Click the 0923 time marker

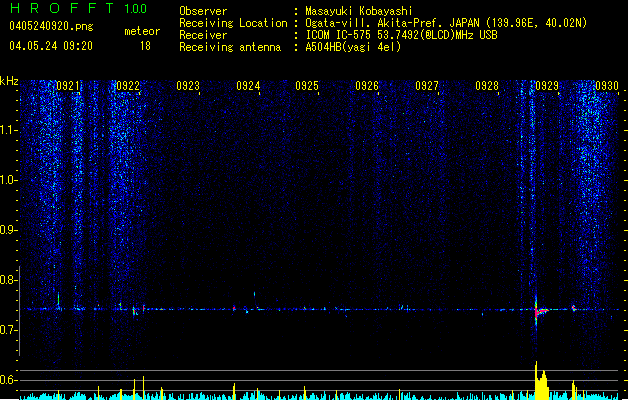pos(188,86)
